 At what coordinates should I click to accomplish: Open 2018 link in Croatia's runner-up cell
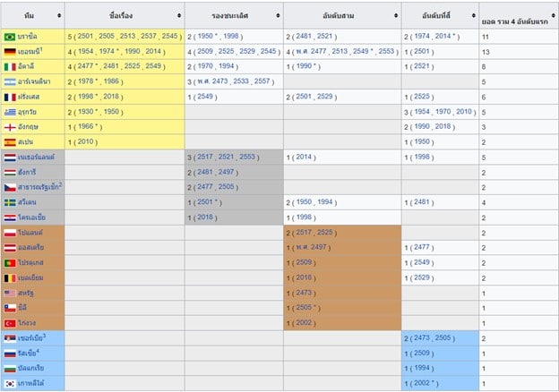tap(205, 217)
